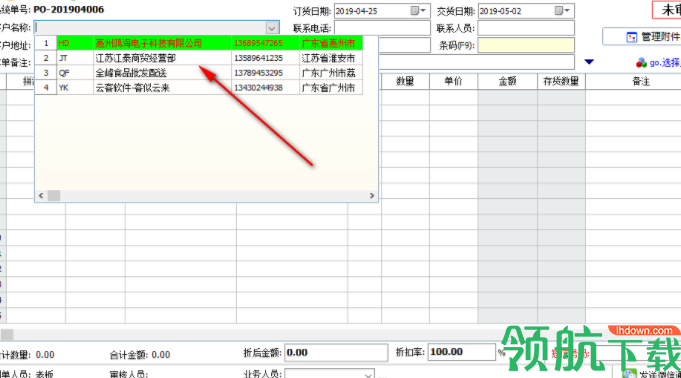Image resolution: width=681 pixels, height=378 pixels.
Task: Click the 存货数量 column header
Action: click(x=561, y=81)
